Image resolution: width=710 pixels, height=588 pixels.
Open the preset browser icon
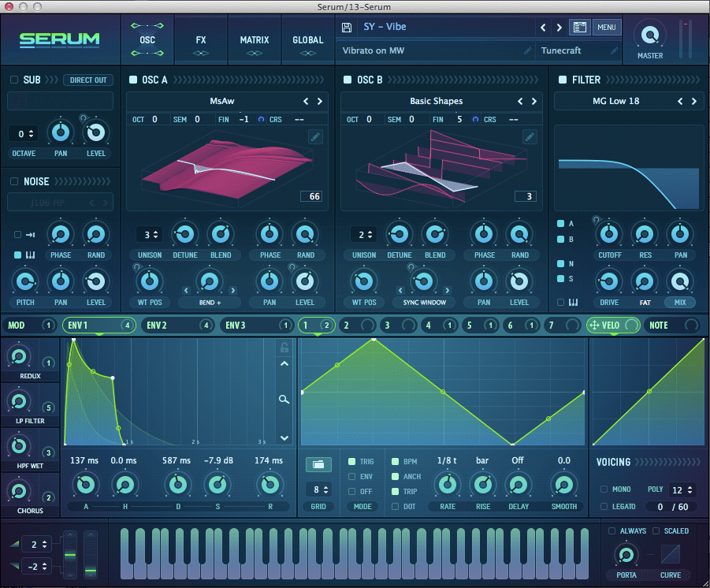(x=580, y=27)
